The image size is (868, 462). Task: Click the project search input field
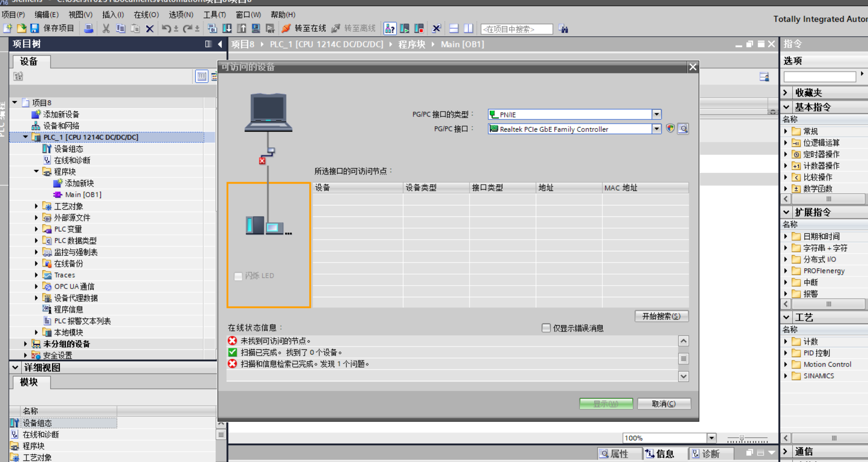[x=516, y=29]
